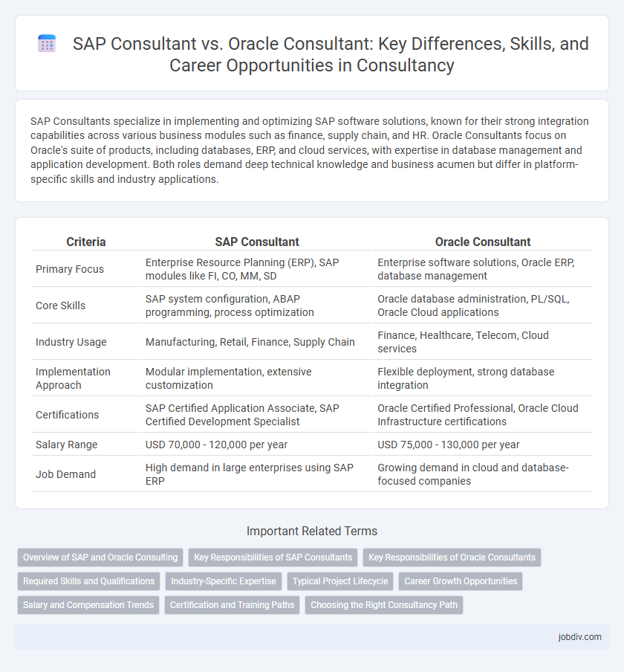624x672 pixels.
Task: Click the 'USD 70,000 - 120,000 per year' cell
Action: 257,445
